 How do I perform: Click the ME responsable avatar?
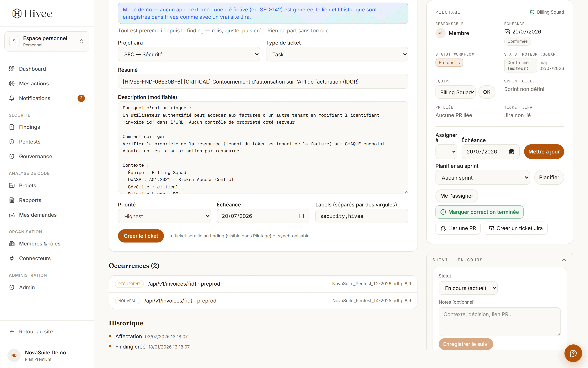[440, 33]
